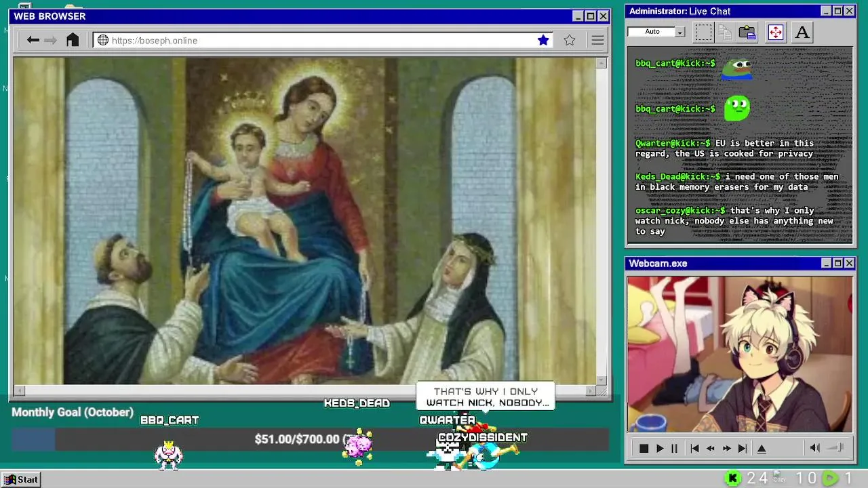The width and height of the screenshot is (868, 488).
Task: Open the Start menu
Action: (x=22, y=479)
